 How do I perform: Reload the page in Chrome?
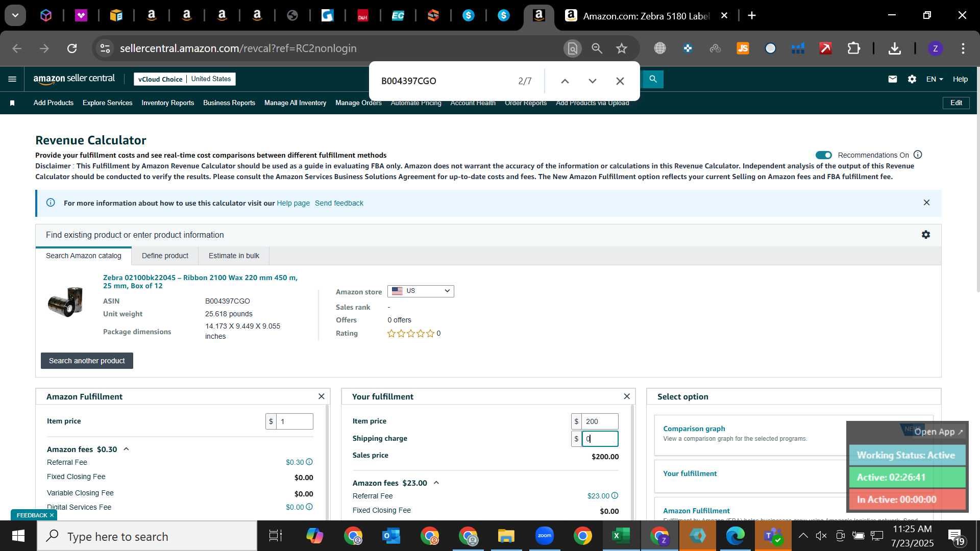[72, 48]
